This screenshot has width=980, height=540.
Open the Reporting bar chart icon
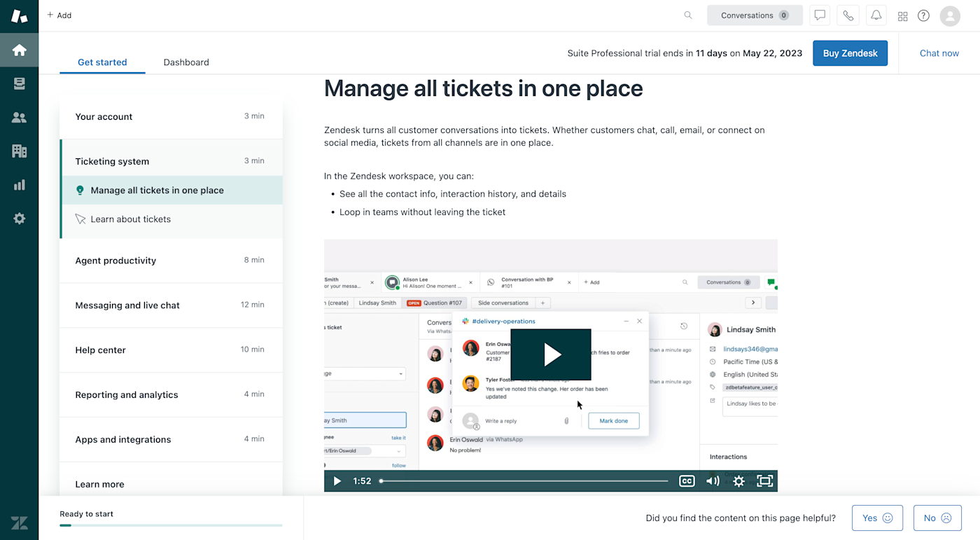pos(19,185)
